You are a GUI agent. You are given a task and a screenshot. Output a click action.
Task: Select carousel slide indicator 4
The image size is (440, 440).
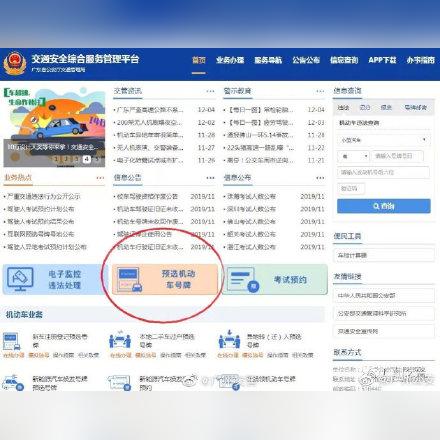pos(86,159)
